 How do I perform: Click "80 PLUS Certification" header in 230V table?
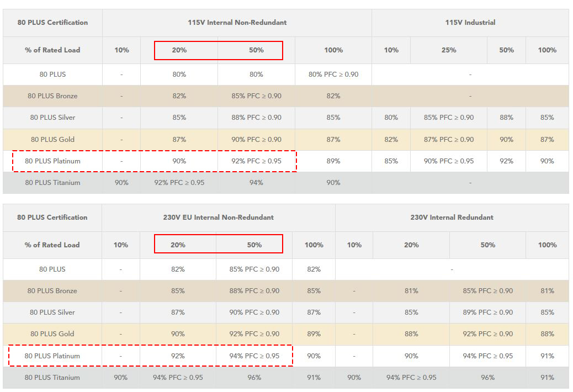pos(52,218)
